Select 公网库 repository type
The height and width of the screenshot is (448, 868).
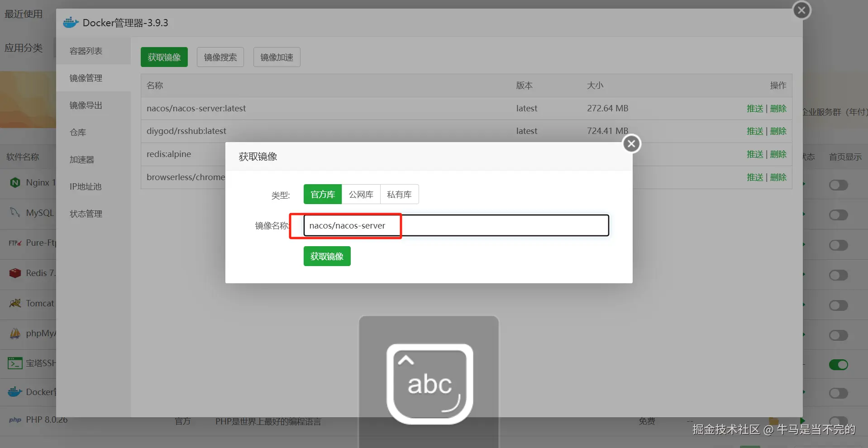pyautogui.click(x=361, y=194)
